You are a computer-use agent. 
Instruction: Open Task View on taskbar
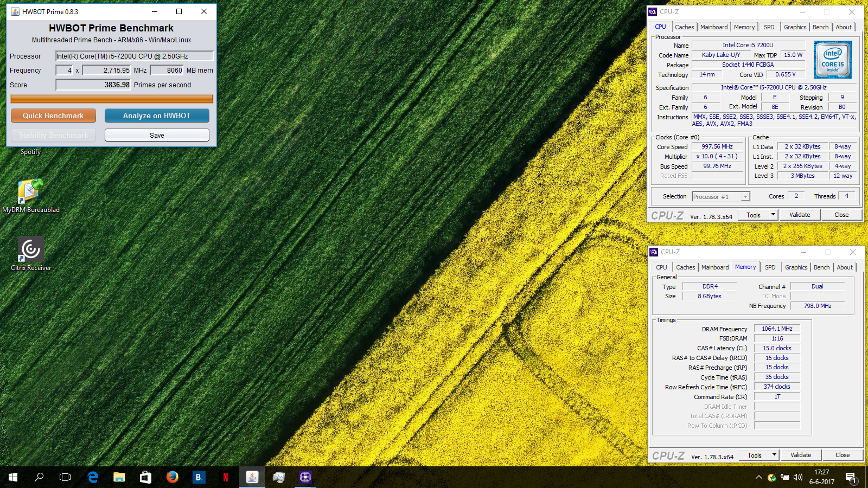click(65, 477)
